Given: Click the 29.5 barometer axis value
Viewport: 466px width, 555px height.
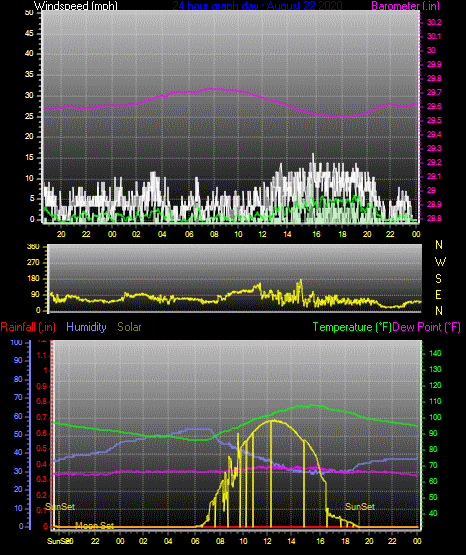Looking at the screenshot, I should pos(434,121).
